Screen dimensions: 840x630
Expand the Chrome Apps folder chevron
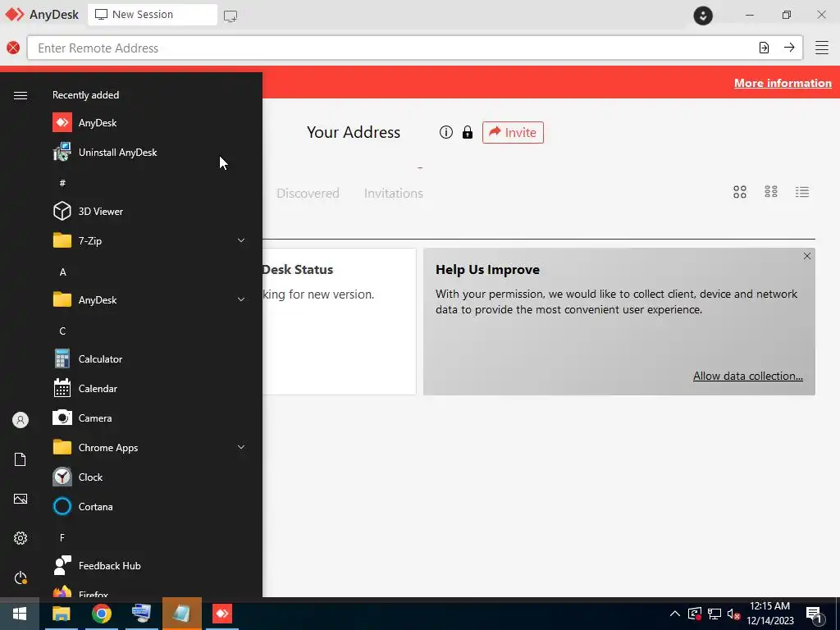(x=241, y=447)
